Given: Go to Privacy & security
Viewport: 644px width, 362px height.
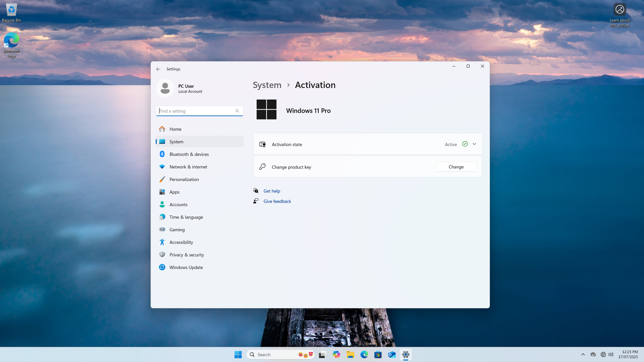Looking at the screenshot, I should tap(199, 255).
